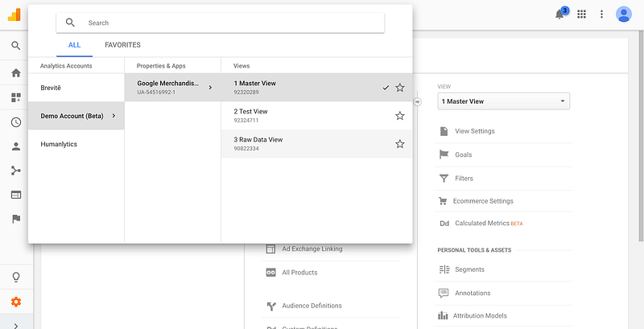Open Discover lightbulb icon in sidebar

(16, 278)
